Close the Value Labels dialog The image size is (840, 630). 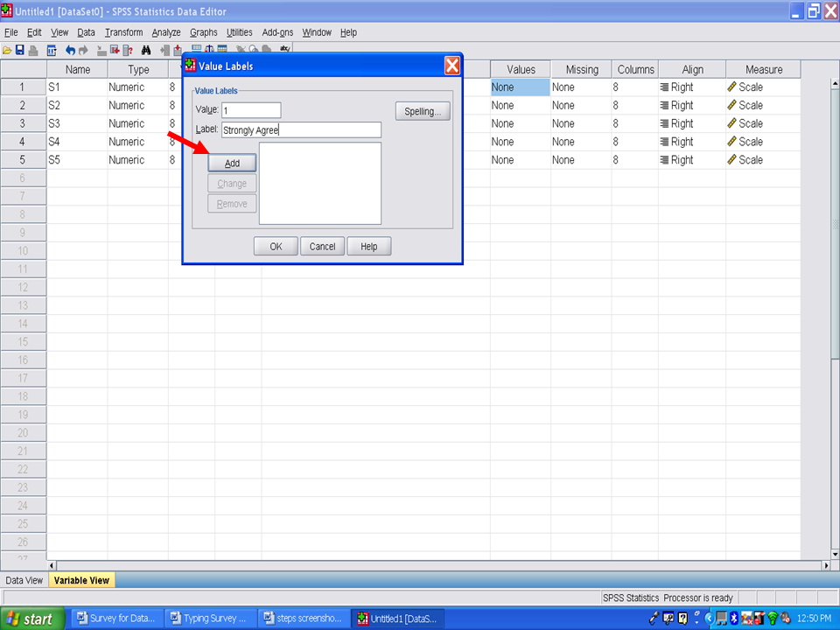pyautogui.click(x=451, y=66)
